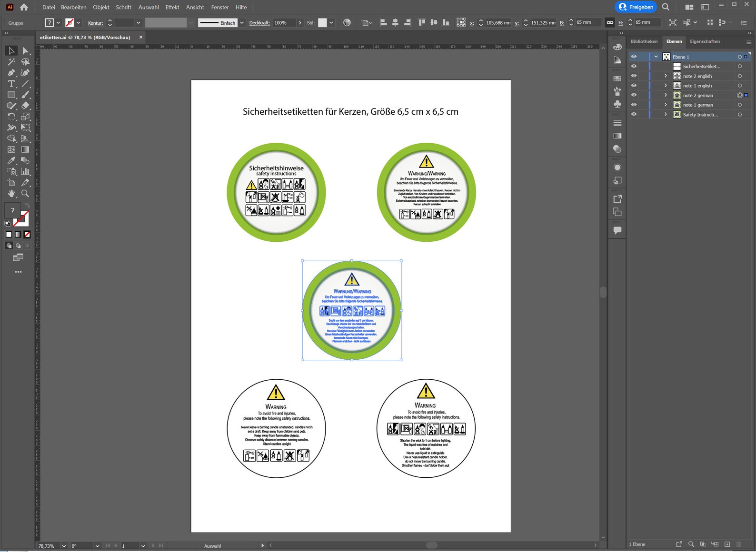Select the Magic Wand tool
The image size is (756, 552).
[x=11, y=62]
